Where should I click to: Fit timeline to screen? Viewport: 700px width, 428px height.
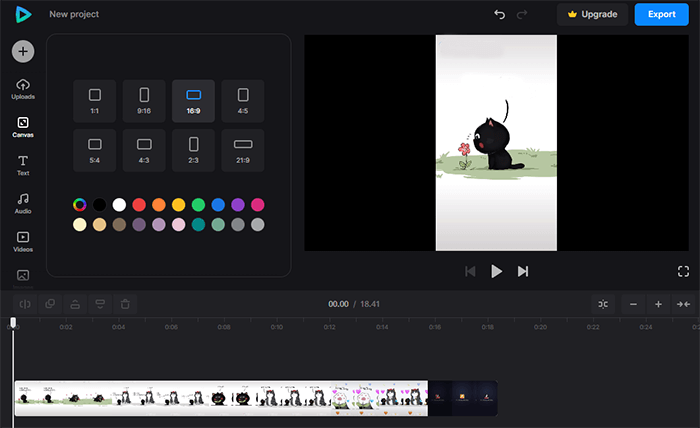point(683,304)
